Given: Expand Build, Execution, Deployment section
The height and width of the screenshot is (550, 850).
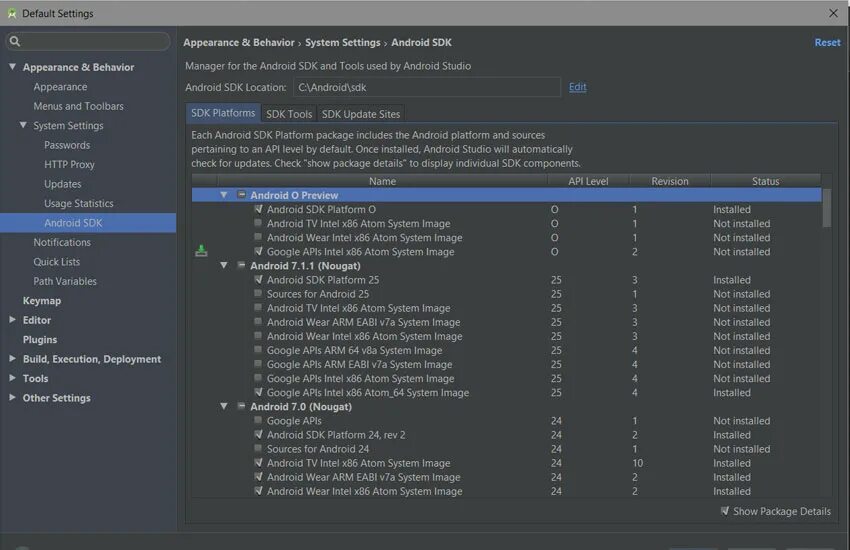Looking at the screenshot, I should [x=12, y=358].
